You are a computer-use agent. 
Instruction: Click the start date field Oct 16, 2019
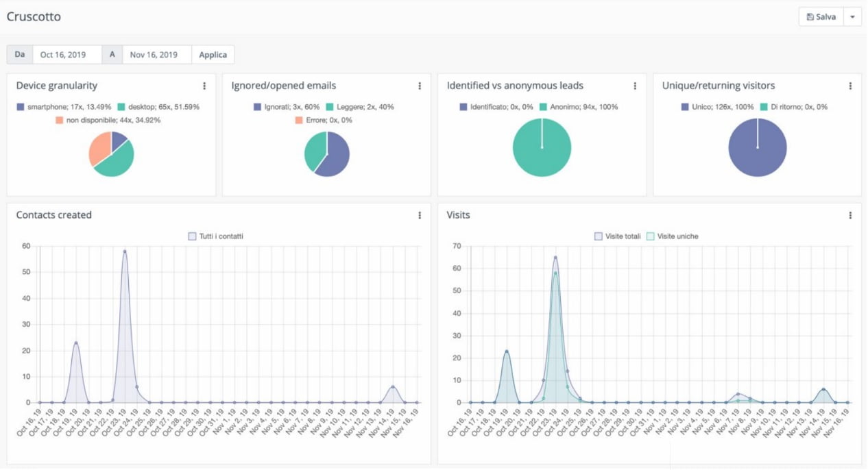point(67,55)
